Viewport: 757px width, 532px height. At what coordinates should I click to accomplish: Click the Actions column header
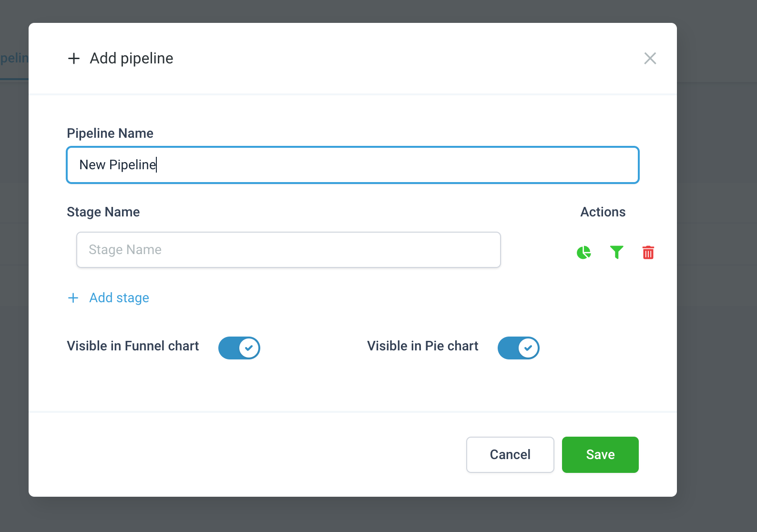tap(603, 212)
